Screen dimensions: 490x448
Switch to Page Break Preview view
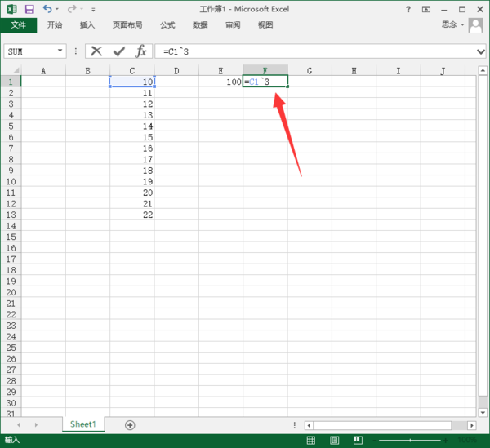pos(355,440)
